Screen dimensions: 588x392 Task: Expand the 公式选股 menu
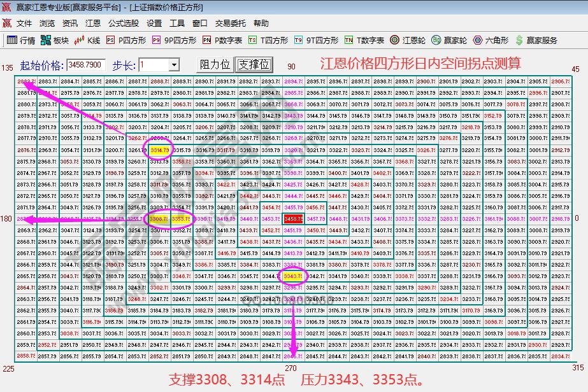click(x=120, y=23)
